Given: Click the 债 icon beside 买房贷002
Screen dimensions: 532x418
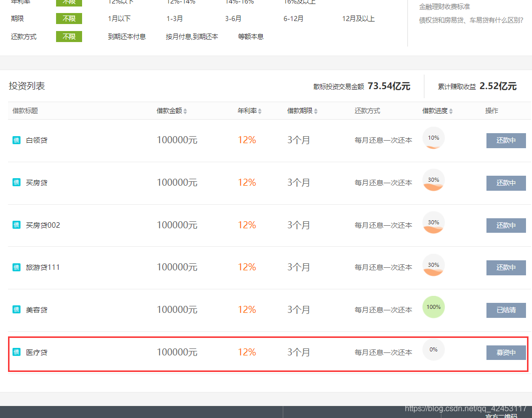Looking at the screenshot, I should click(17, 225).
